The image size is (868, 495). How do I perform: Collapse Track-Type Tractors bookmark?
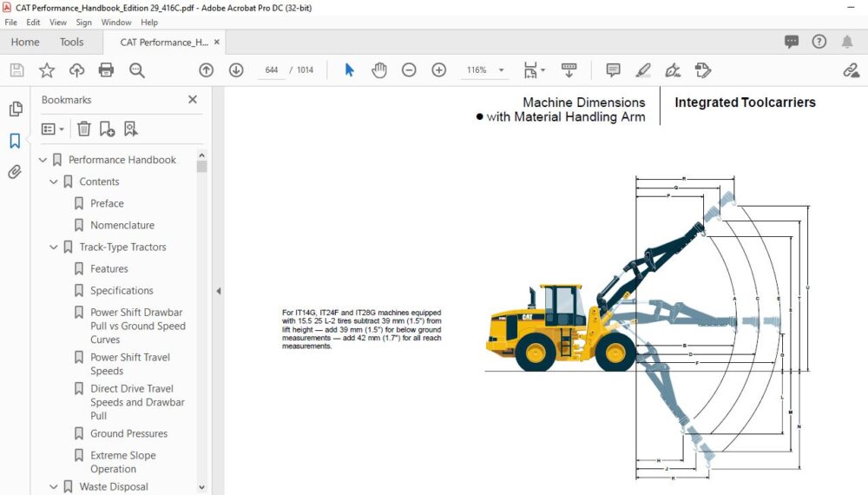click(53, 247)
